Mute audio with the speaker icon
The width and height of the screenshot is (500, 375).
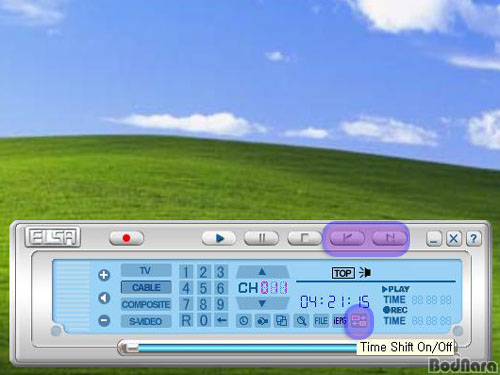point(104,298)
